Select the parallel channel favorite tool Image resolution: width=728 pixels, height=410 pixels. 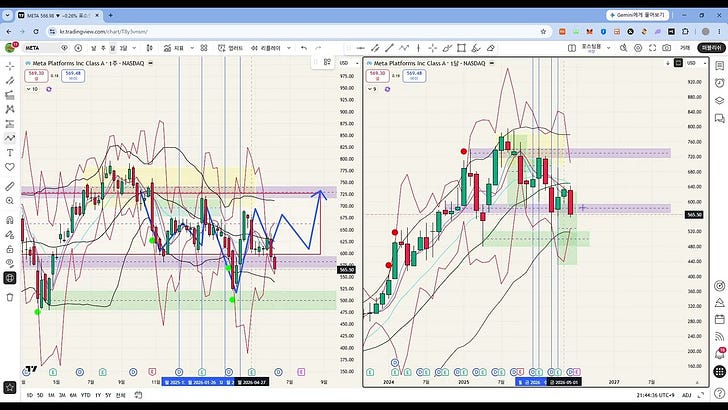point(375,48)
